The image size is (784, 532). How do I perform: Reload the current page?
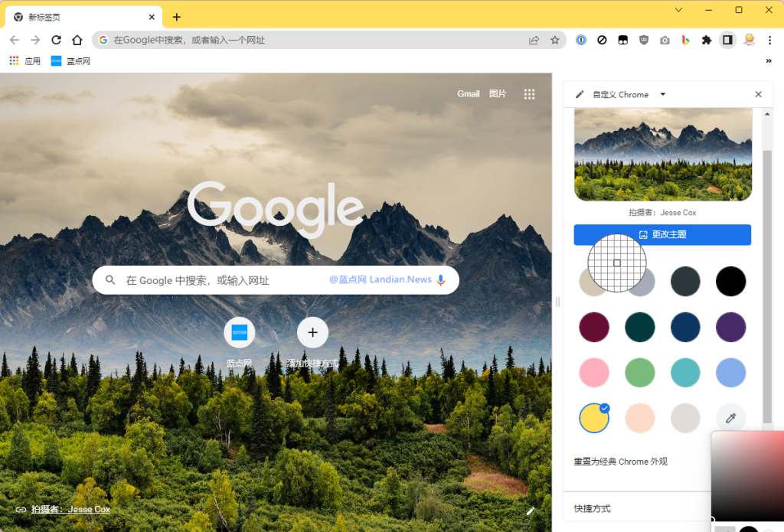click(x=56, y=40)
